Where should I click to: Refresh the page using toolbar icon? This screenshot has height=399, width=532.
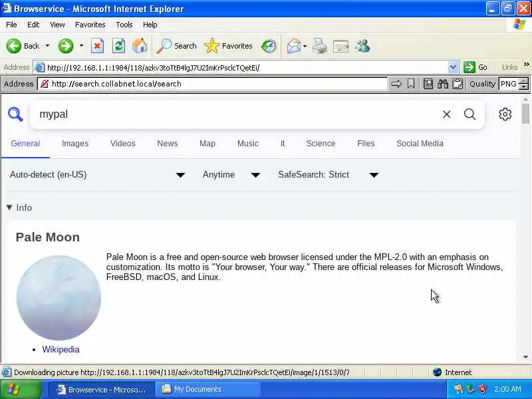[x=118, y=46]
